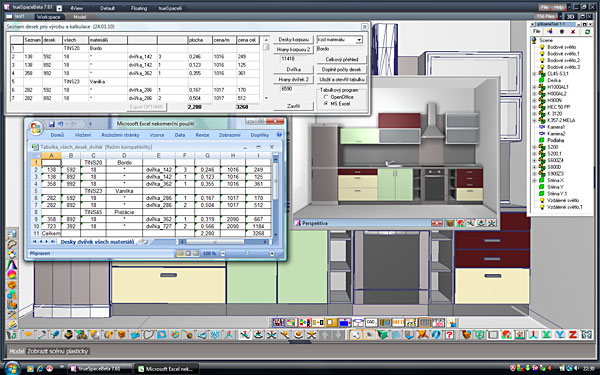The height and width of the screenshot is (375, 600).
Task: Click the last icon of Perspektiva toolbar
Action: click(x=492, y=223)
